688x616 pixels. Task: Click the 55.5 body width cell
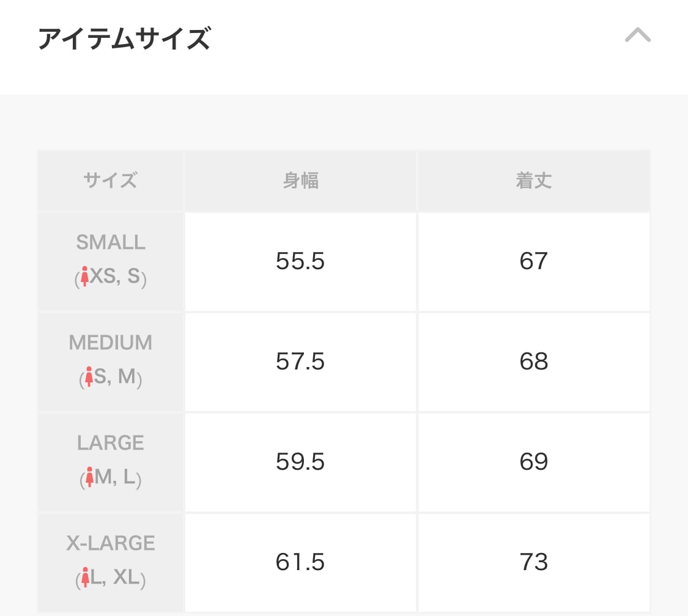[300, 261]
